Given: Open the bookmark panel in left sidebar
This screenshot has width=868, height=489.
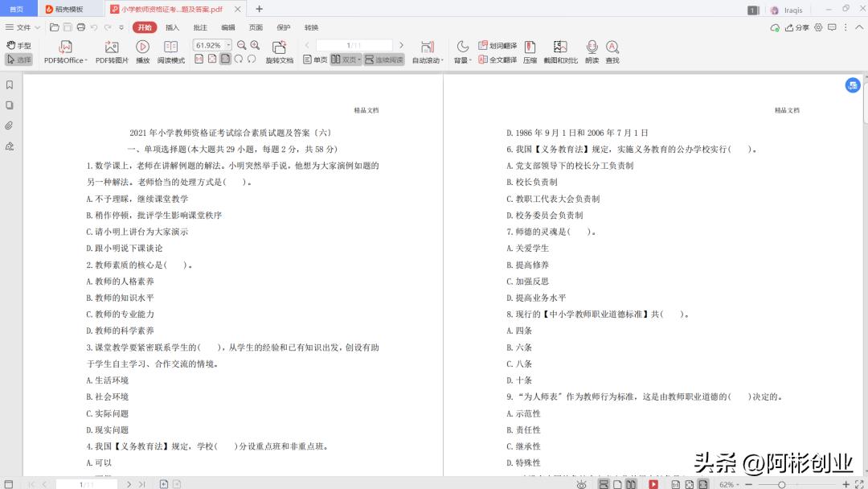Looking at the screenshot, I should point(10,84).
